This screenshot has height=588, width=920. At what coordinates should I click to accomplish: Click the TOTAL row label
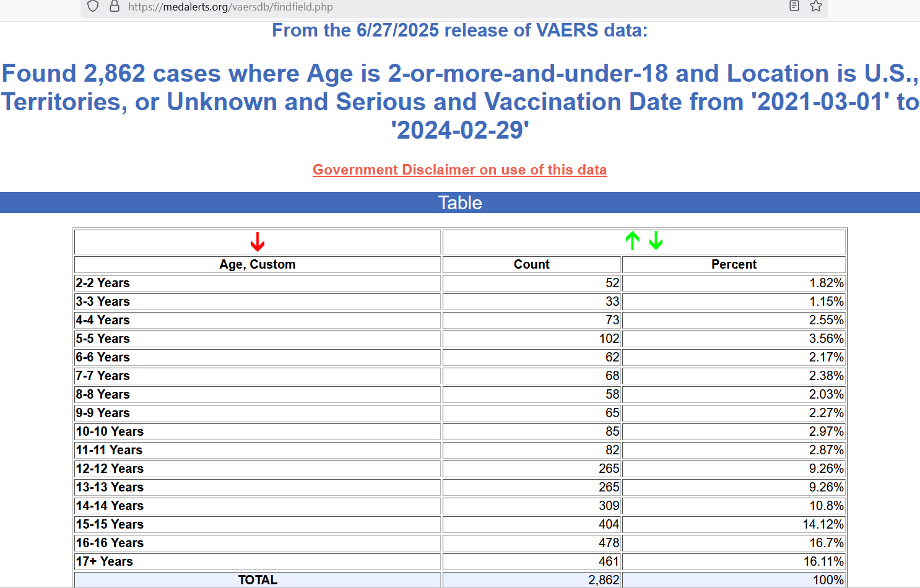pos(258,580)
